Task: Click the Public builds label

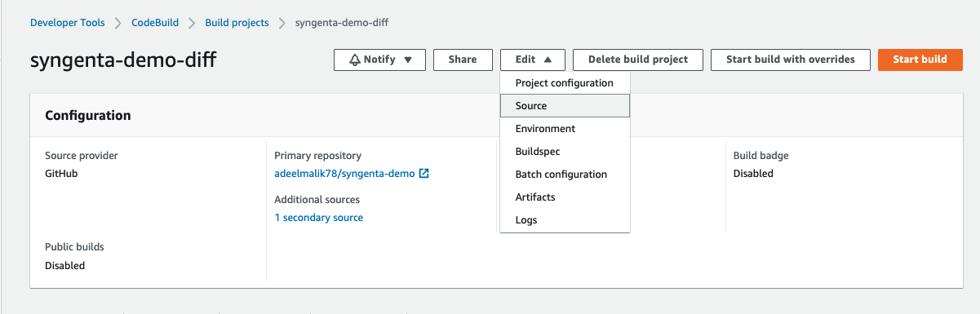Action: pyautogui.click(x=74, y=247)
